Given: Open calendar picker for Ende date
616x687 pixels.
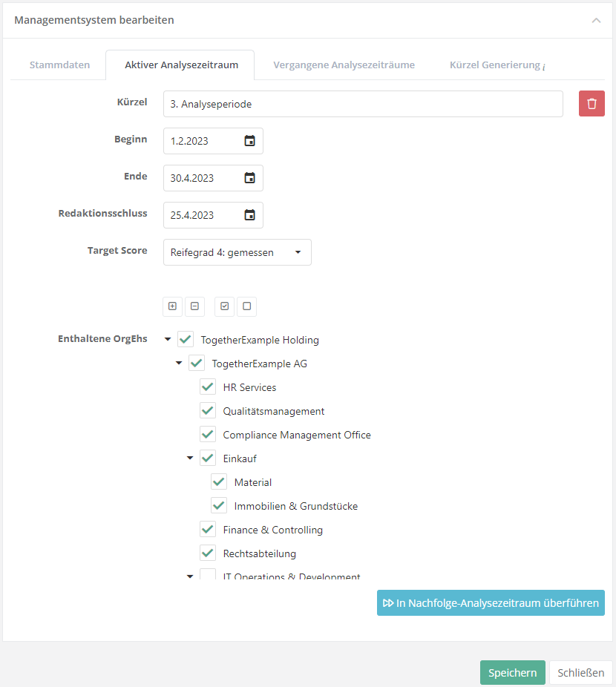Looking at the screenshot, I should (250, 178).
